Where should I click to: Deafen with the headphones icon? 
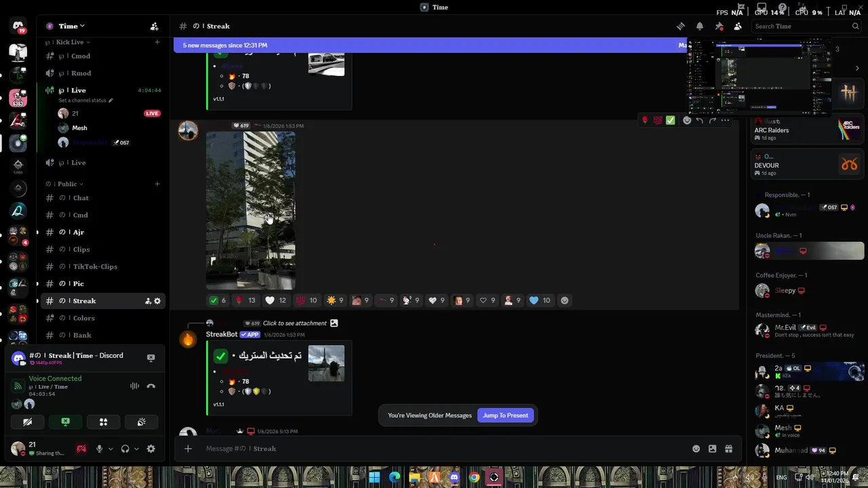click(125, 449)
